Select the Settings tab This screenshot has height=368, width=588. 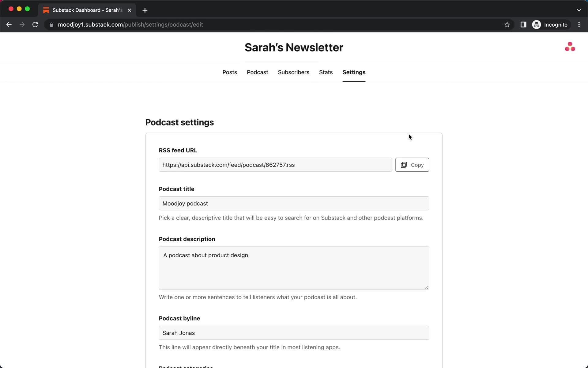click(x=354, y=72)
